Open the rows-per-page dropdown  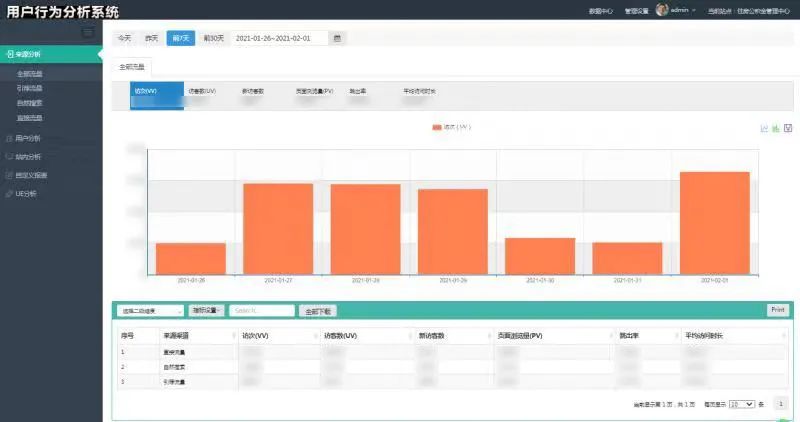point(741,404)
